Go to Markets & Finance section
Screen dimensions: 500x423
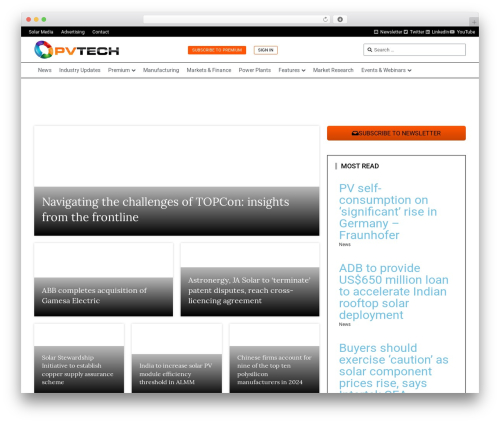(209, 70)
